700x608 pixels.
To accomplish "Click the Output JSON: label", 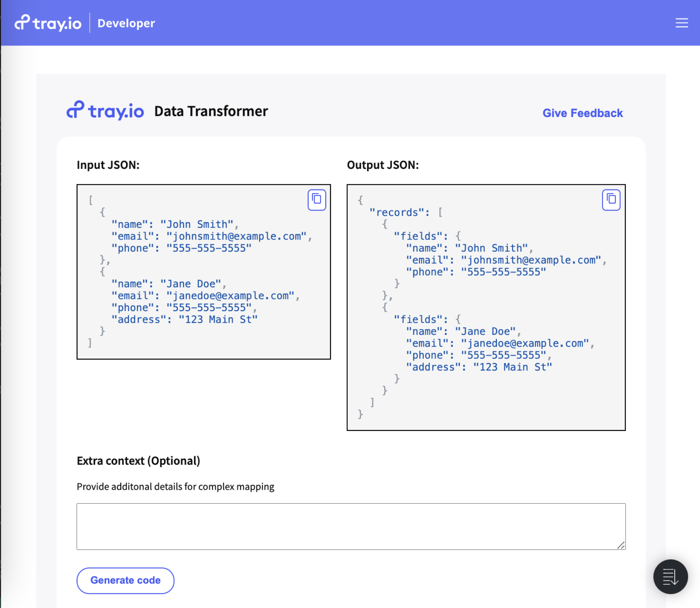I will click(383, 165).
